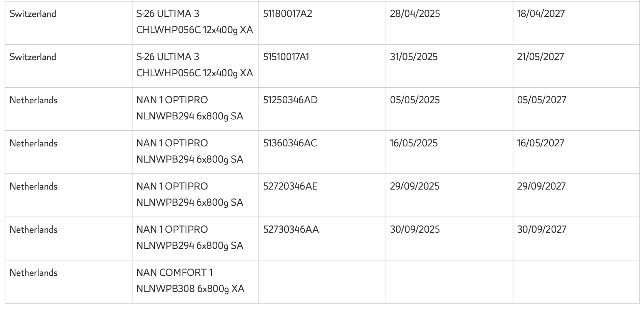Select the 30/09/2025 date cell
The width and height of the screenshot is (644, 309).
(414, 230)
